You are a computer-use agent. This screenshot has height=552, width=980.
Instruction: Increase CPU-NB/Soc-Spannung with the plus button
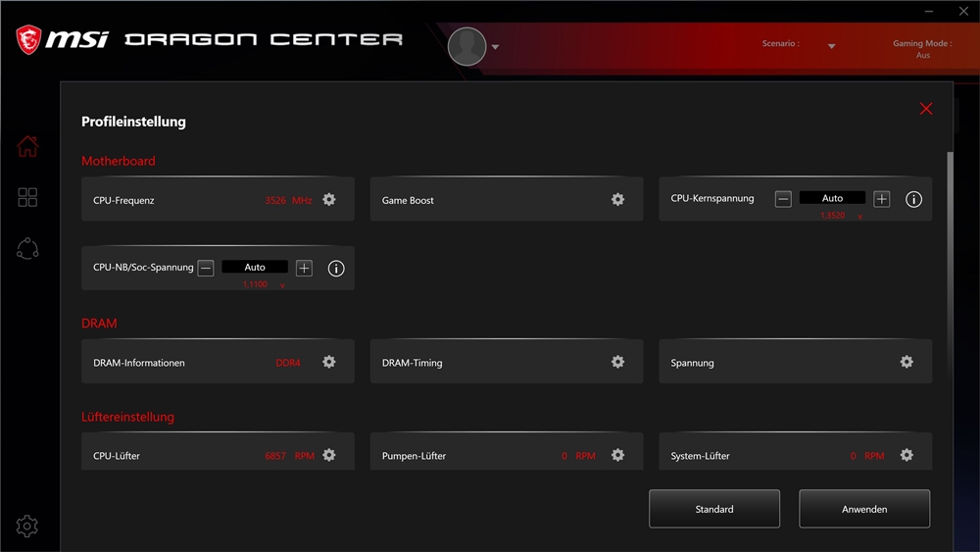tap(305, 268)
